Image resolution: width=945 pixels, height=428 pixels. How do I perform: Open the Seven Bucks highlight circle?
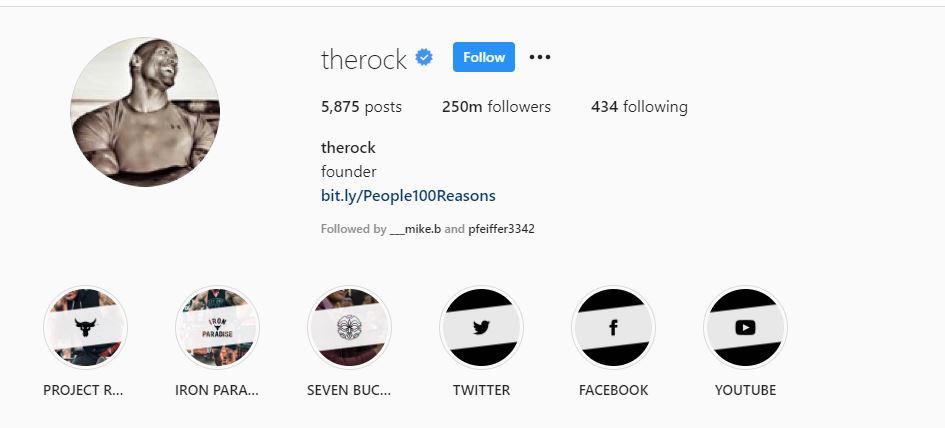pyautogui.click(x=349, y=327)
